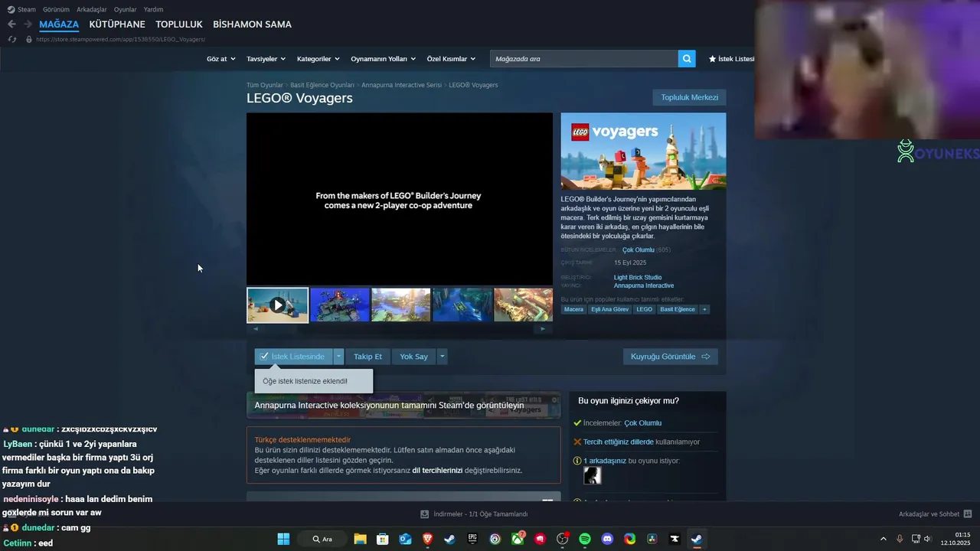
Task: Open DaVinci Resolve from the taskbar
Action: [652, 539]
